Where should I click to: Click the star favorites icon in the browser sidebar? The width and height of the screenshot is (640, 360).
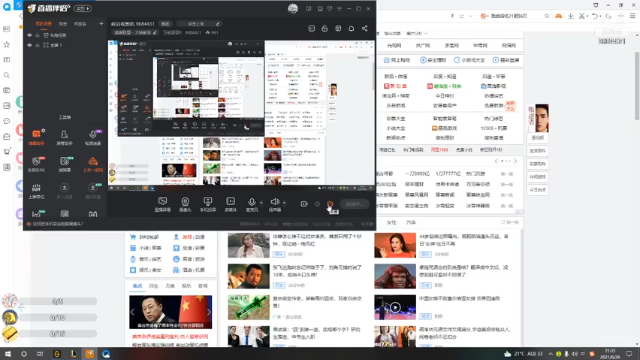coord(7,44)
